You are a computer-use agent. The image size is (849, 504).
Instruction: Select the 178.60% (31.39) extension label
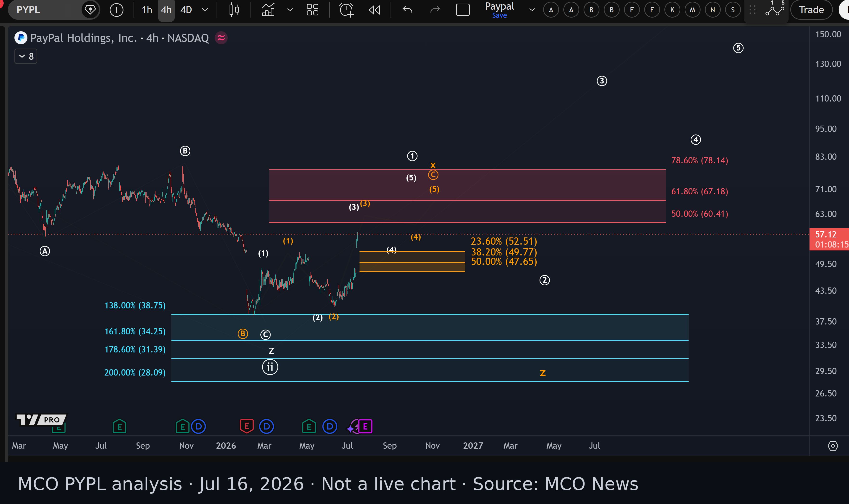click(135, 349)
